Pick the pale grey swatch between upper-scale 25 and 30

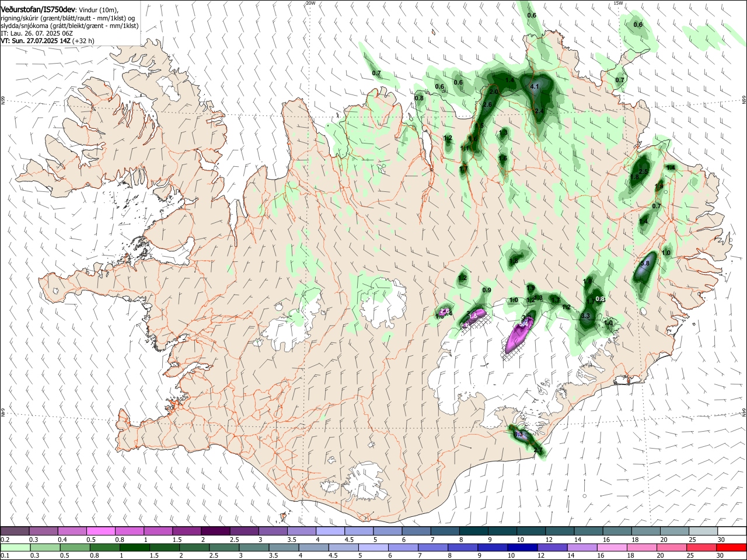point(703,531)
